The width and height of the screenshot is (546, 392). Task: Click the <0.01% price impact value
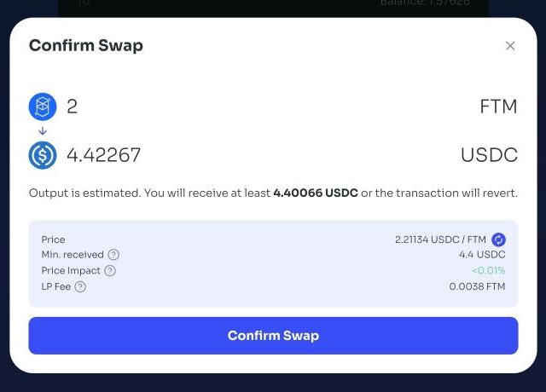489,271
